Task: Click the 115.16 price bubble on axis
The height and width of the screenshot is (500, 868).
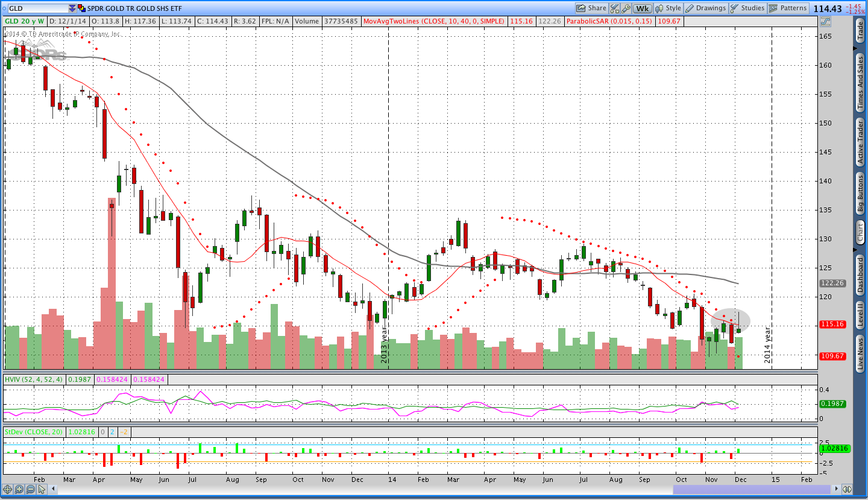Action: (832, 324)
